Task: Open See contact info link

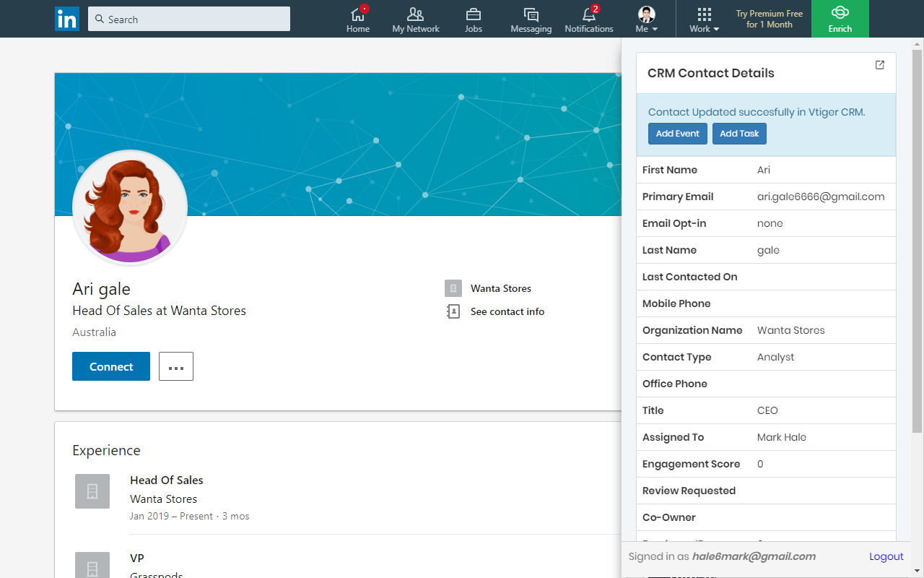Action: 507,311
